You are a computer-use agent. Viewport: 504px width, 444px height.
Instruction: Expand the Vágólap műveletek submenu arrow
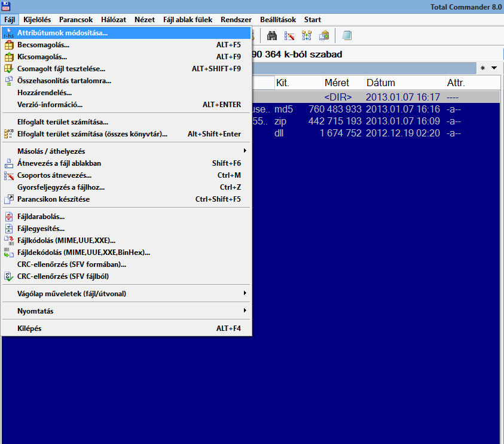coord(245,293)
